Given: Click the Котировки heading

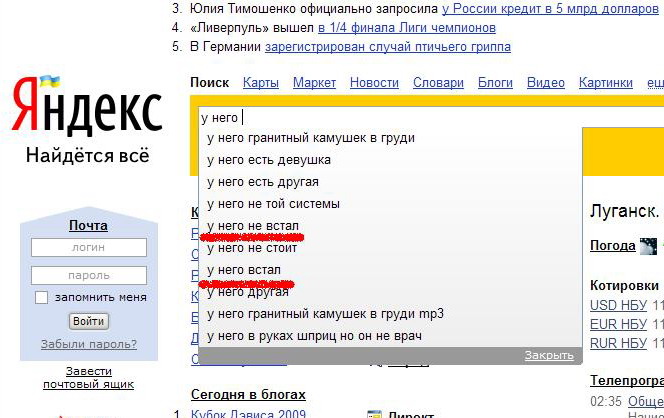Looking at the screenshot, I should coord(625,285).
